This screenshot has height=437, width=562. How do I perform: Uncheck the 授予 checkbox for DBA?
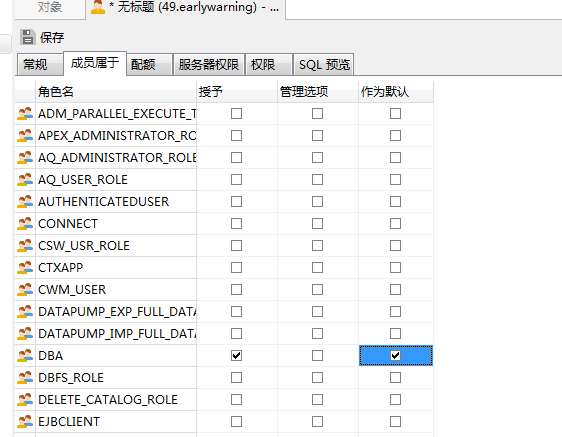236,356
